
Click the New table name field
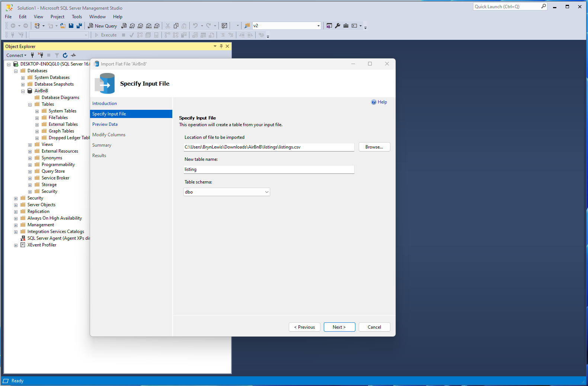pos(268,169)
